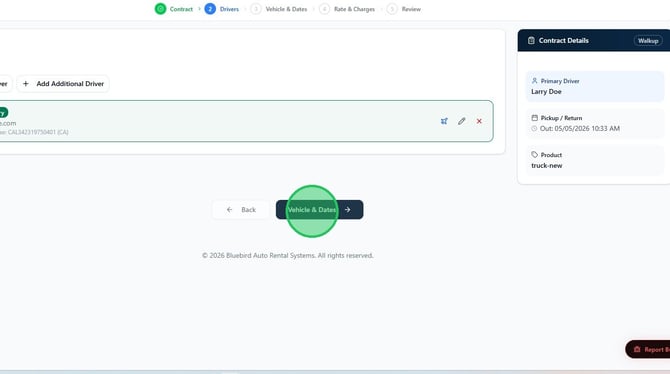Click the blue number 2 step circle

[x=210, y=9]
